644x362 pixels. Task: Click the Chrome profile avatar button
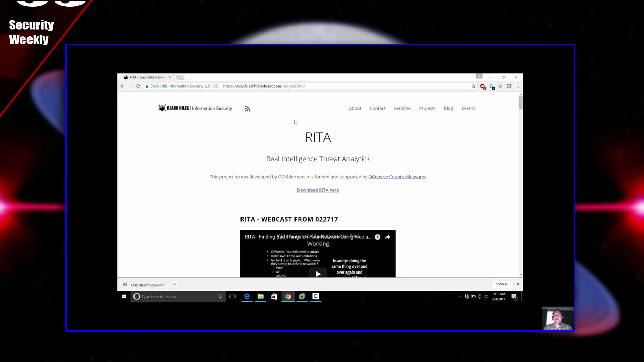tap(479, 76)
